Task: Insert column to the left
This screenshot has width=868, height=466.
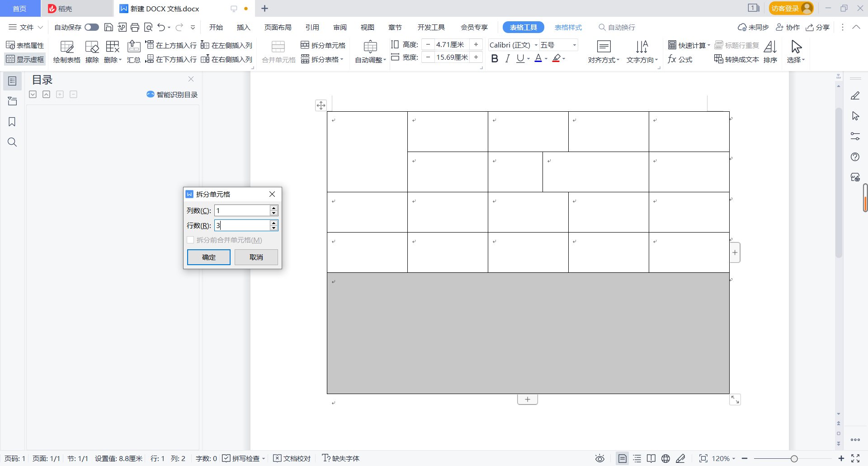Action: [x=226, y=45]
